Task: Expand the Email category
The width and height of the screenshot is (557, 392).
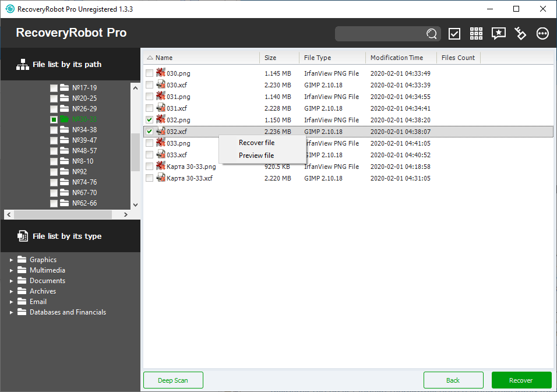Action: tap(12, 302)
